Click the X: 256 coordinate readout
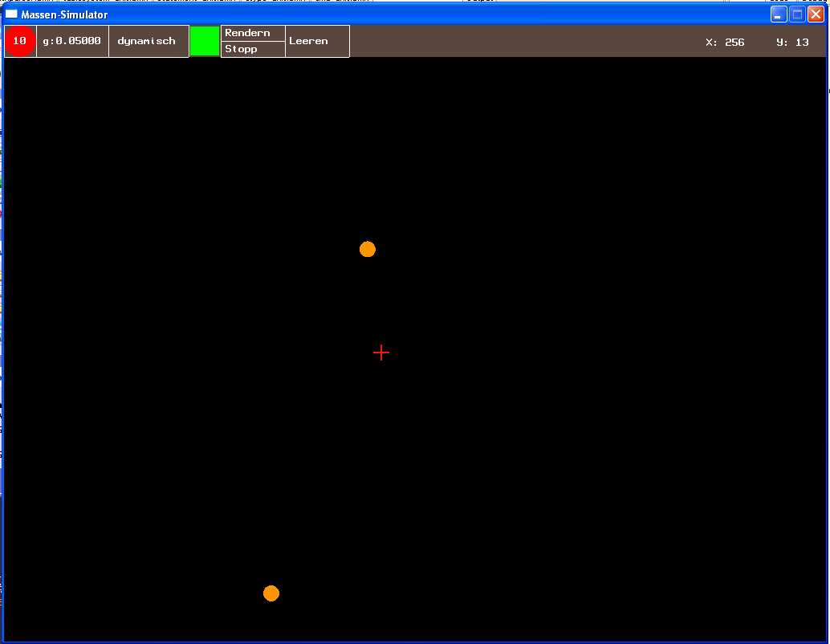The image size is (830, 644). pyautogui.click(x=725, y=43)
